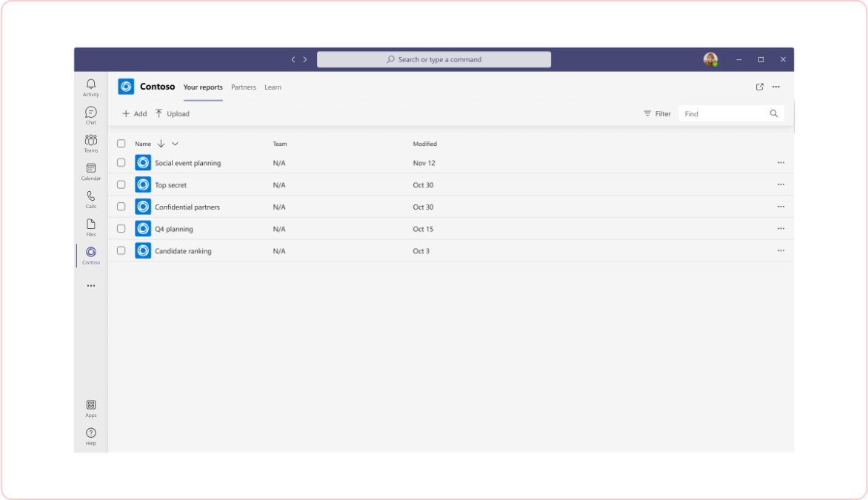Viewport: 868px width, 500px height.
Task: Click the search magnifier in Find box
Action: (774, 113)
